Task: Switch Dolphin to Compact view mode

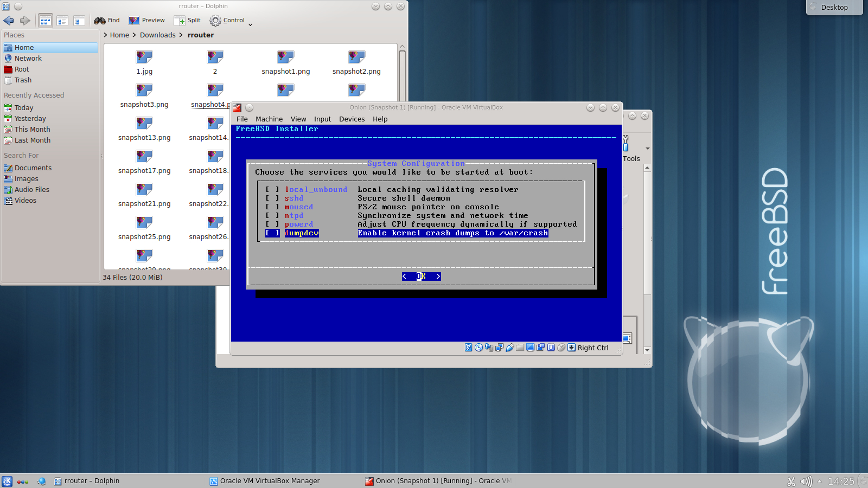Action: click(62, 21)
